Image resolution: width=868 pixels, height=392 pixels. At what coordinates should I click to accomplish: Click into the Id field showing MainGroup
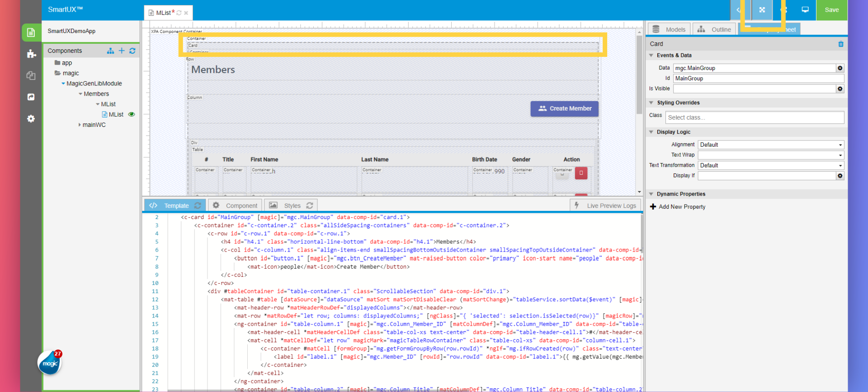(759, 79)
